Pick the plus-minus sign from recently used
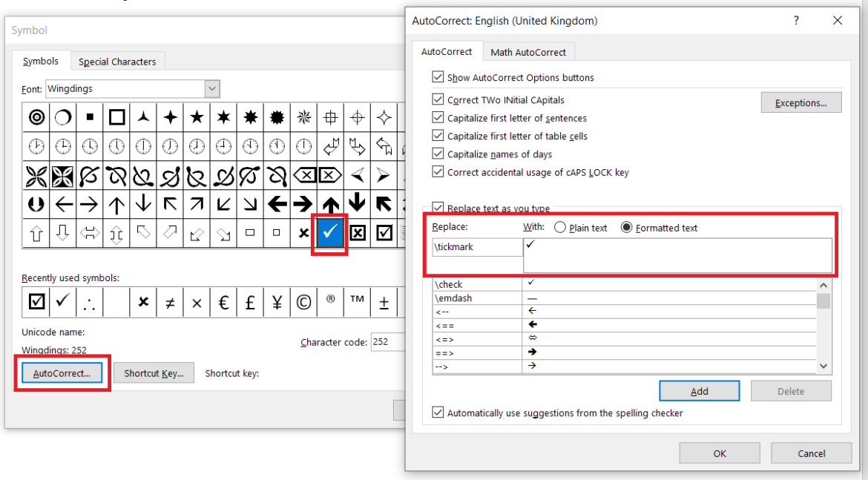Image resolution: width=868 pixels, height=480 pixels. coord(384,302)
